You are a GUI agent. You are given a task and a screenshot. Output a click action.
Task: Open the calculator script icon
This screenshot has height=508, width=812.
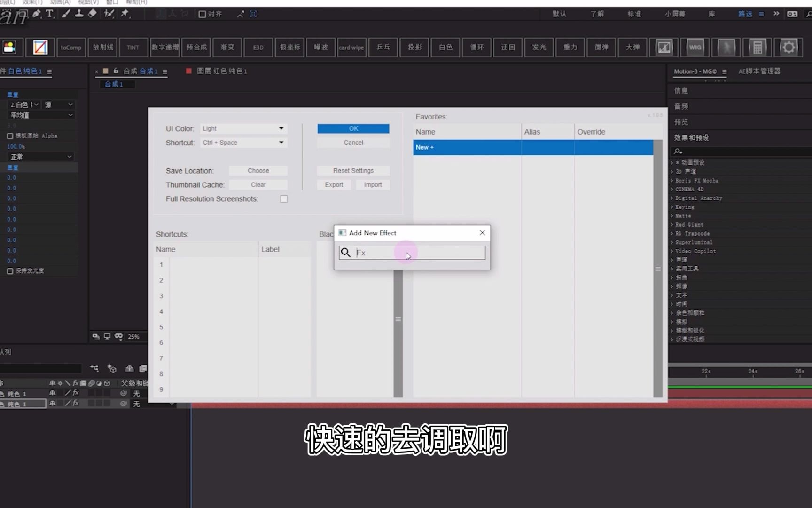(x=757, y=47)
